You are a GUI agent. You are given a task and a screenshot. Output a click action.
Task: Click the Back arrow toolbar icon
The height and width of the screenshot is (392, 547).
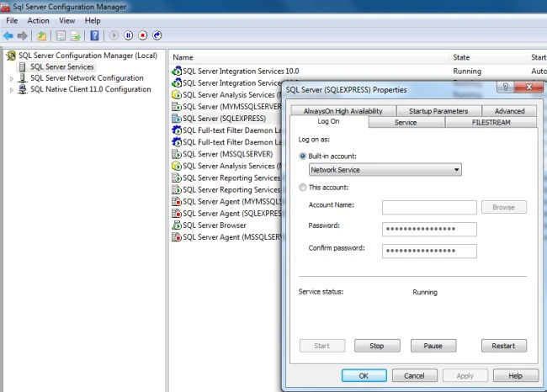click(8, 35)
